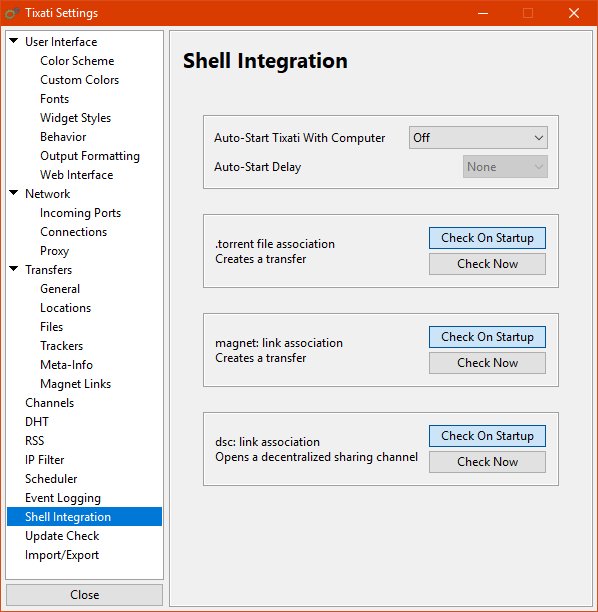The height and width of the screenshot is (612, 598).
Task: Select Proxy in the settings tree
Action: click(x=54, y=251)
